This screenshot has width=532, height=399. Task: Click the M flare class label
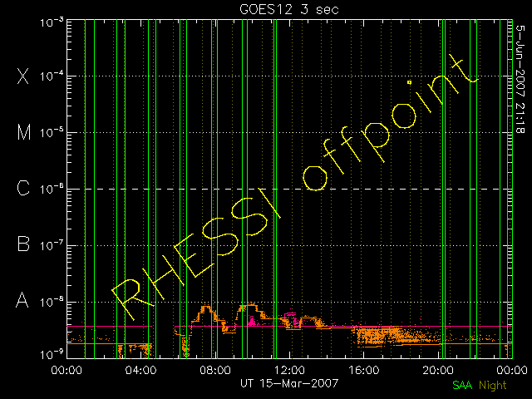24,132
